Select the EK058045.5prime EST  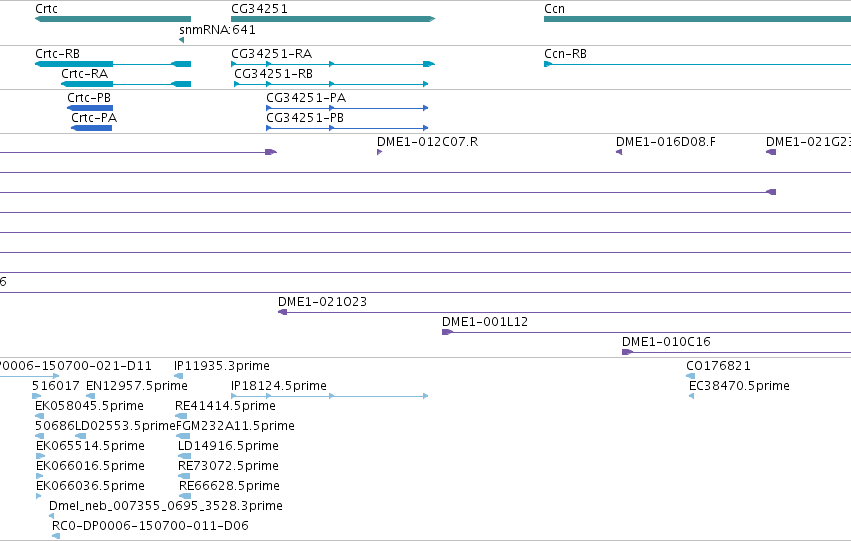pyautogui.click(x=39, y=416)
